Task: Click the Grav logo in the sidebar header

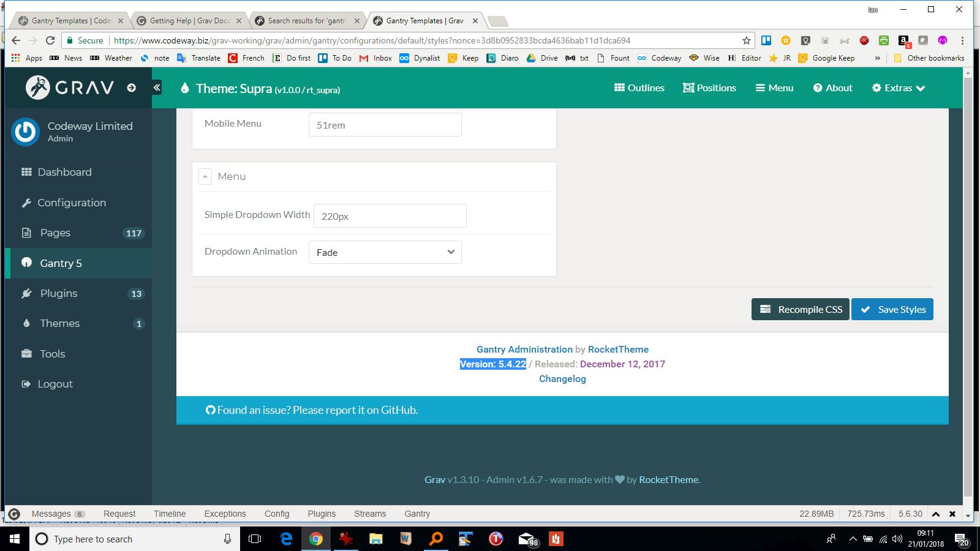Action: (x=70, y=88)
